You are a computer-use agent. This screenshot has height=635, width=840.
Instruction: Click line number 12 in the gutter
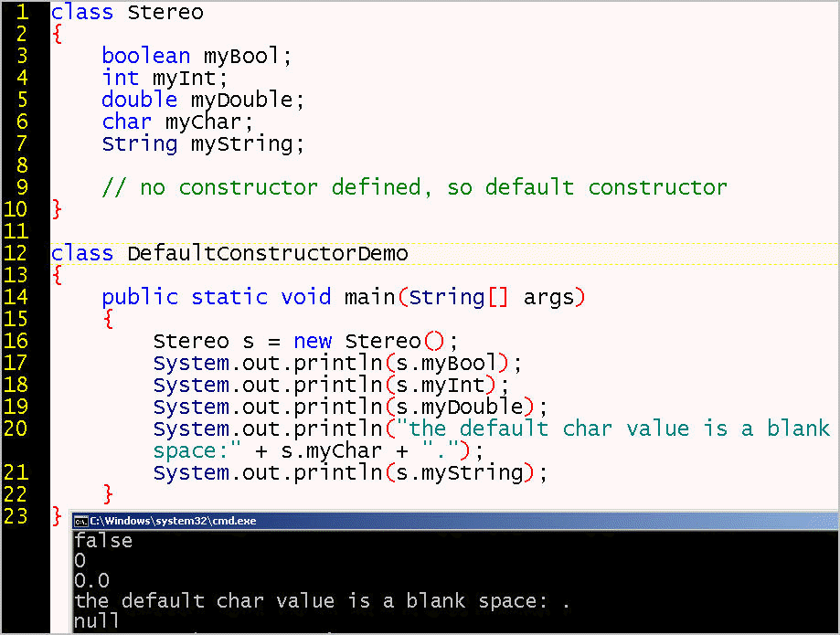click(16, 253)
